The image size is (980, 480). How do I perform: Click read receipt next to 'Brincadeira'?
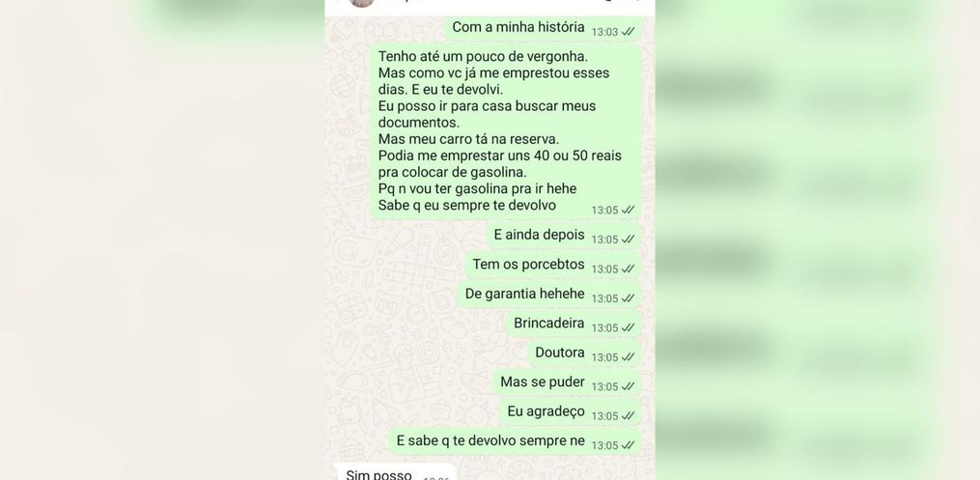coord(629,327)
